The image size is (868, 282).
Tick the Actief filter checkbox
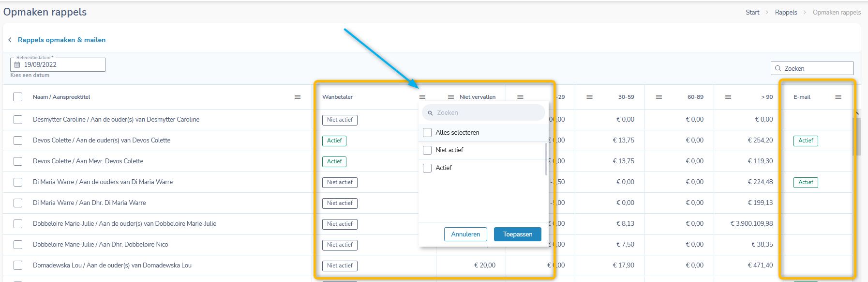tap(427, 168)
